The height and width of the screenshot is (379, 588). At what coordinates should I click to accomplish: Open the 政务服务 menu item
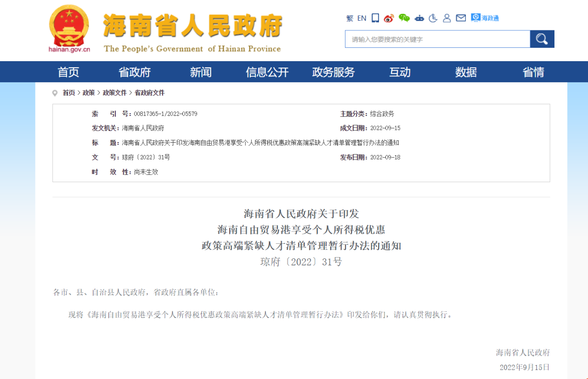pos(334,72)
